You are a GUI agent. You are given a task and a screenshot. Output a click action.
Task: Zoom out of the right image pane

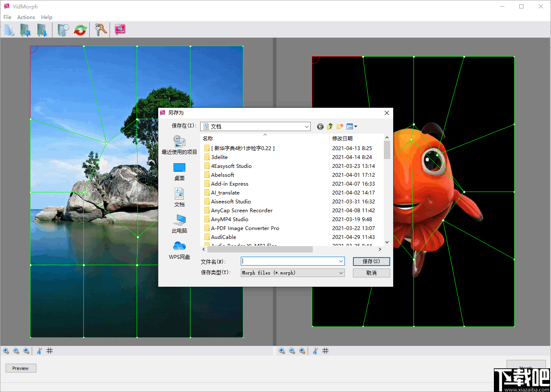(292, 351)
